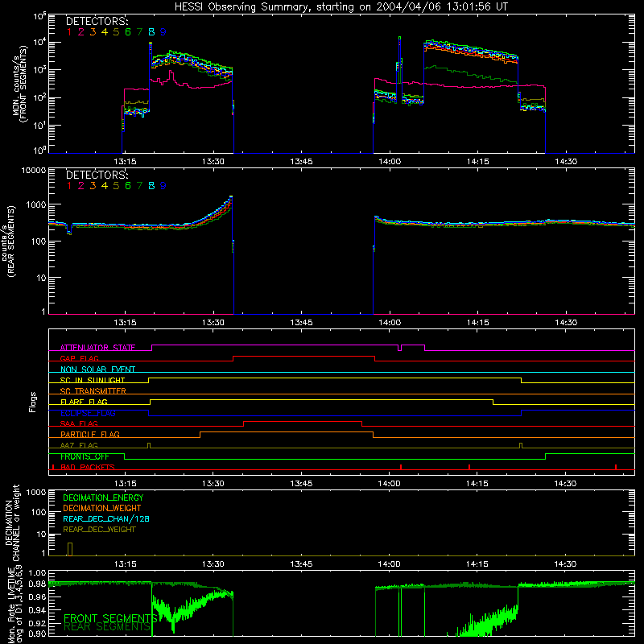Click the SAA_FLAG label

(x=79, y=423)
